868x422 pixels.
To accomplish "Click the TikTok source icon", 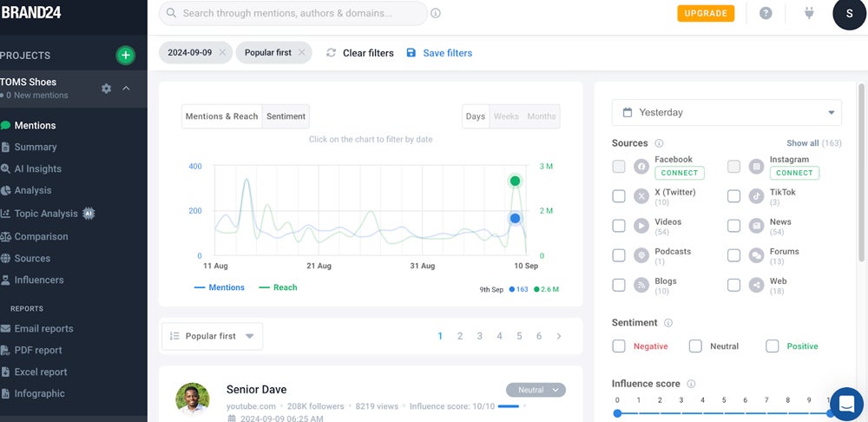I will point(756,196).
